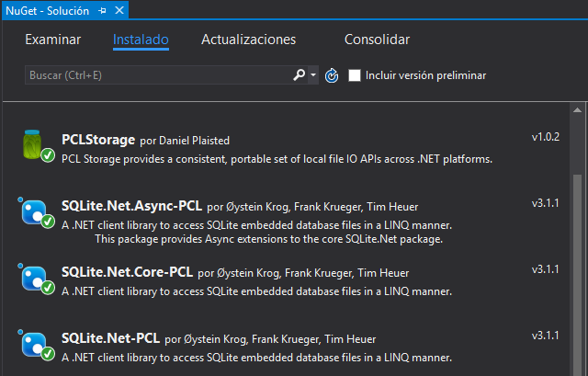Click version v3.1.1 of SQLite.Net.Core-PCL
588x376 pixels.
545,269
